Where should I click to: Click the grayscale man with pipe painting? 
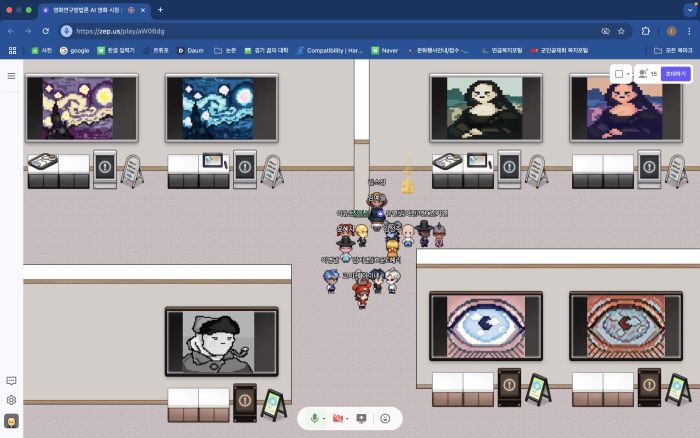coord(222,342)
